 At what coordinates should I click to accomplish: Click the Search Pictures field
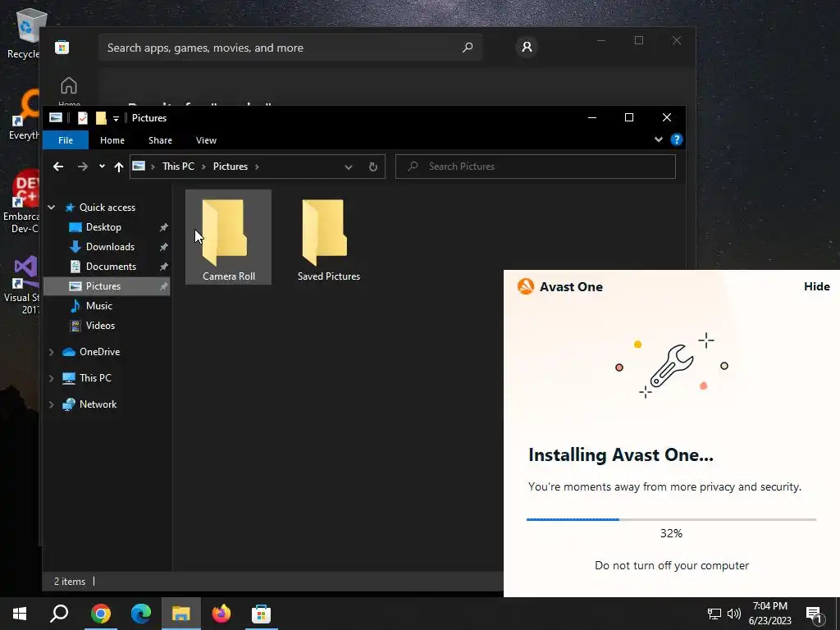pos(535,167)
